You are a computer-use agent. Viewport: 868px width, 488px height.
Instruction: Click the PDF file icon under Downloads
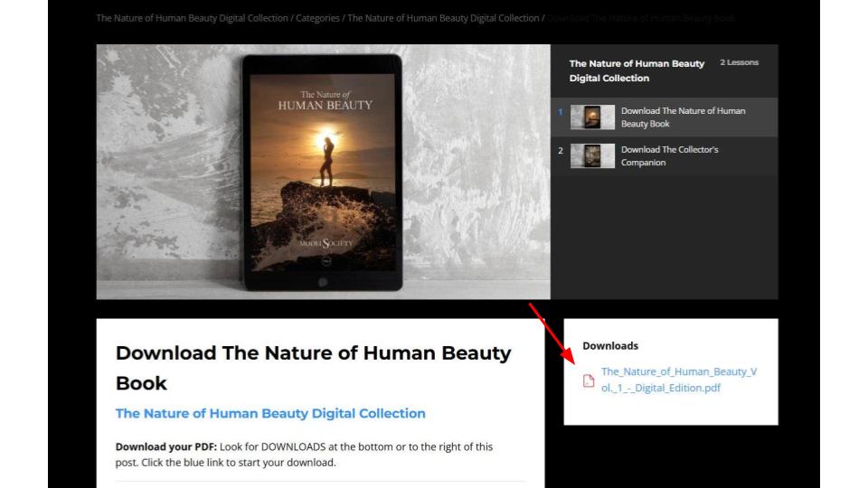pyautogui.click(x=589, y=380)
